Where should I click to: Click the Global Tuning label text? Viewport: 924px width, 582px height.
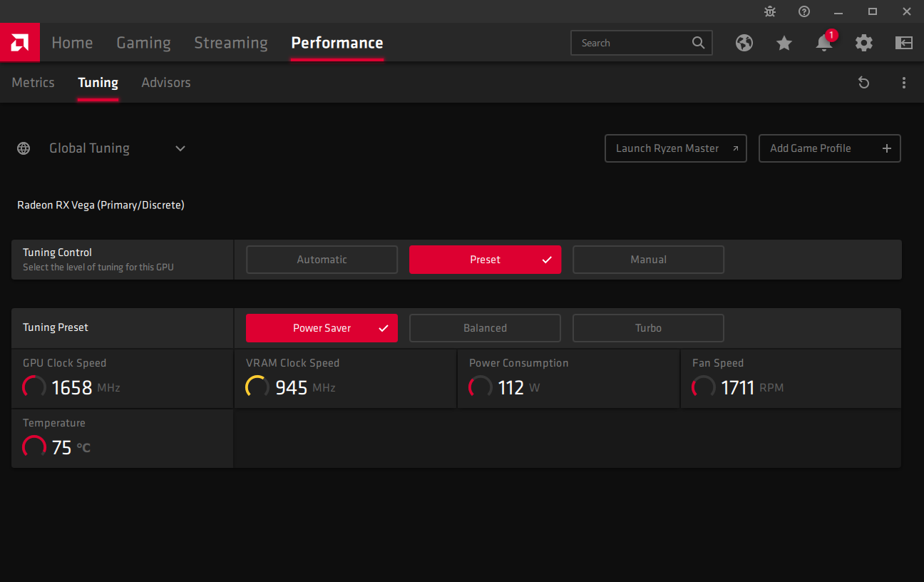point(89,148)
